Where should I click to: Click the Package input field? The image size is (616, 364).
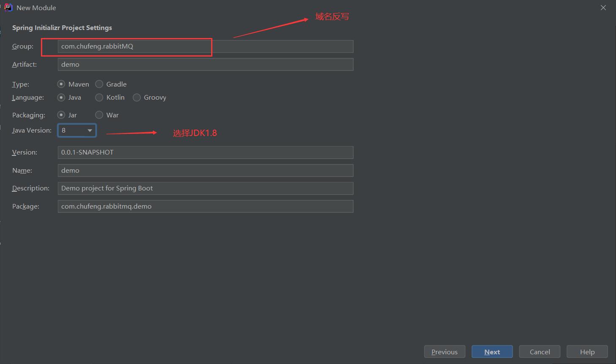click(x=205, y=206)
